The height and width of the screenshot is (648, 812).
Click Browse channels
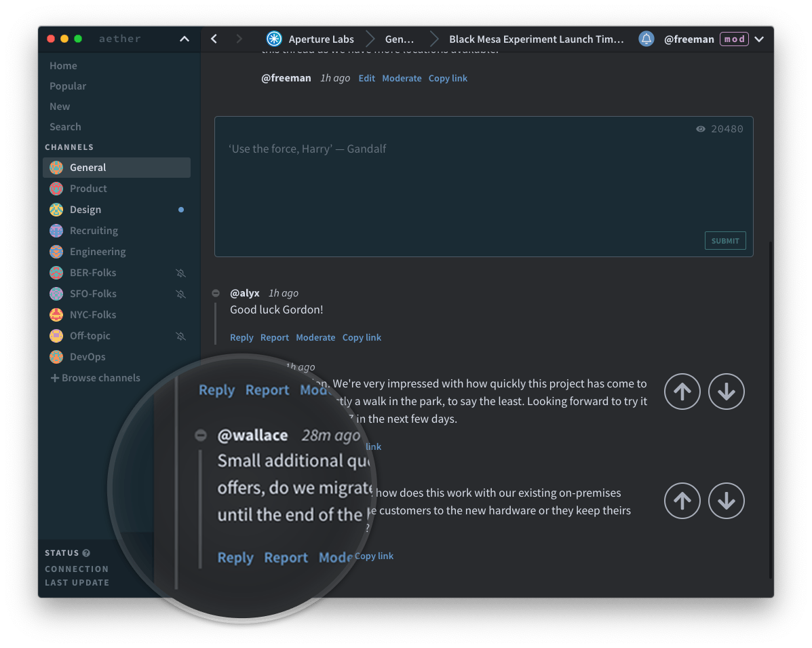(x=95, y=378)
